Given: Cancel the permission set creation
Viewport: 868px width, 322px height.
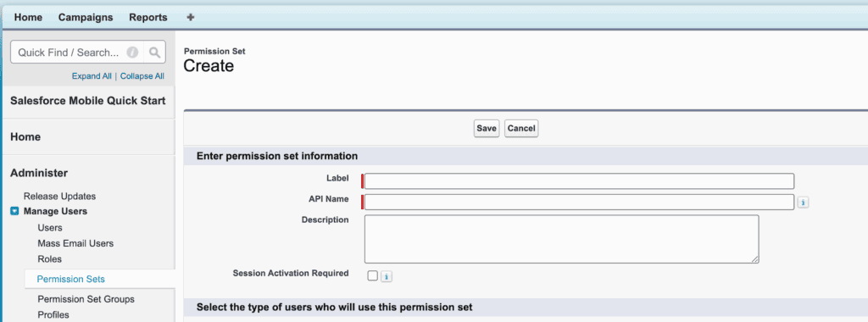Looking at the screenshot, I should 521,128.
